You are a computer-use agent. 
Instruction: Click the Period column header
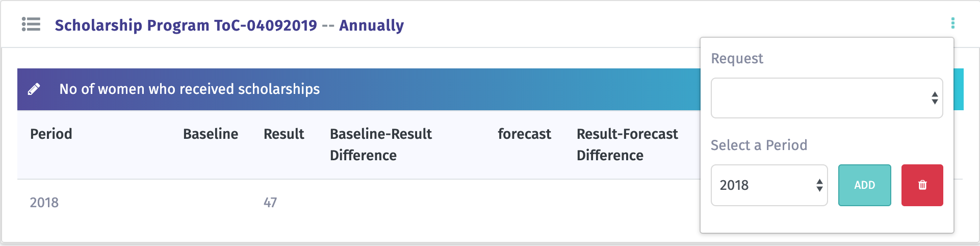pyautogui.click(x=51, y=134)
